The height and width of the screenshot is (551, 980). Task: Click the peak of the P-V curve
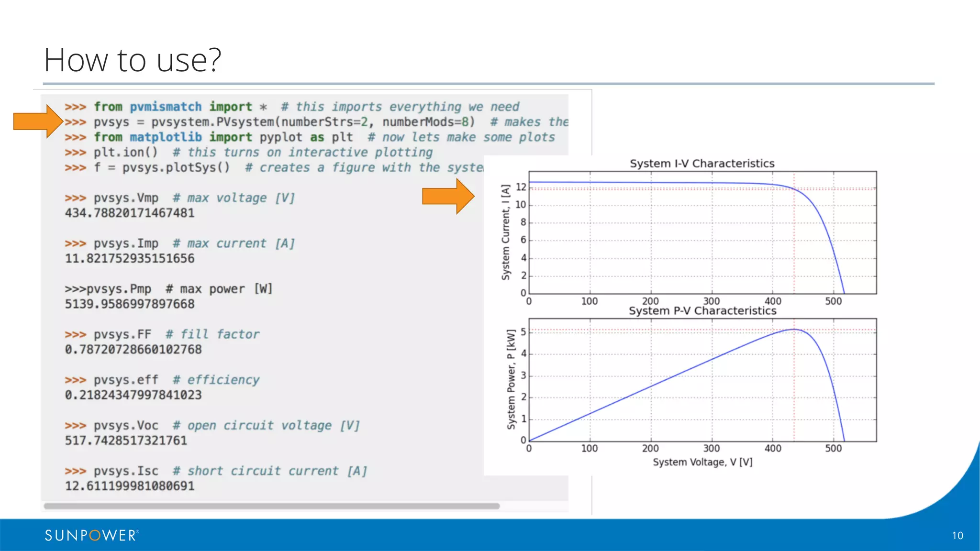coord(793,330)
